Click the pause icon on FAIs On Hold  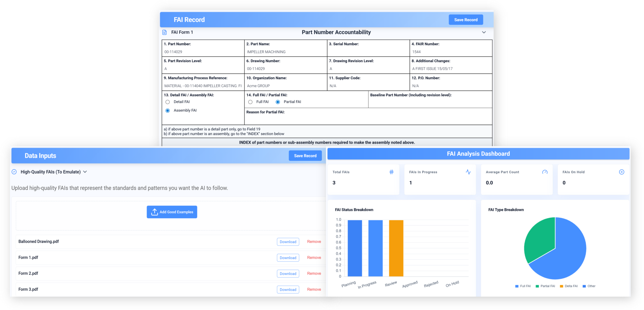[621, 172]
